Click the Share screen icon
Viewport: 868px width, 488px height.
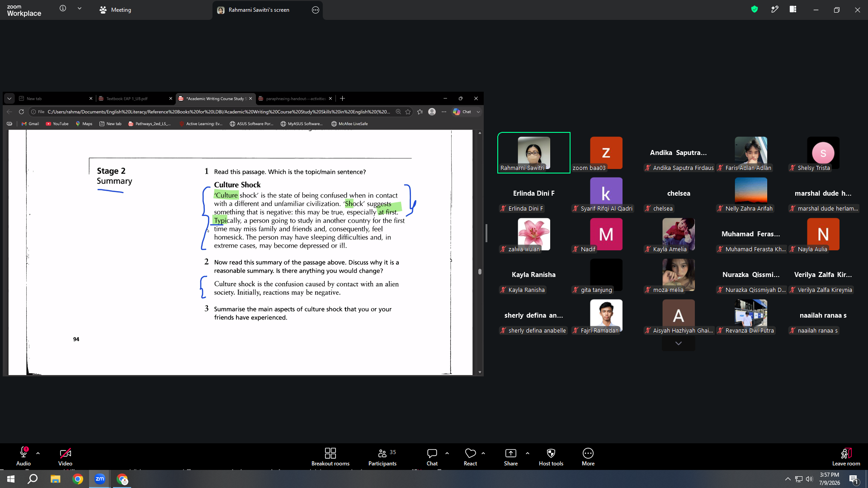[511, 453]
